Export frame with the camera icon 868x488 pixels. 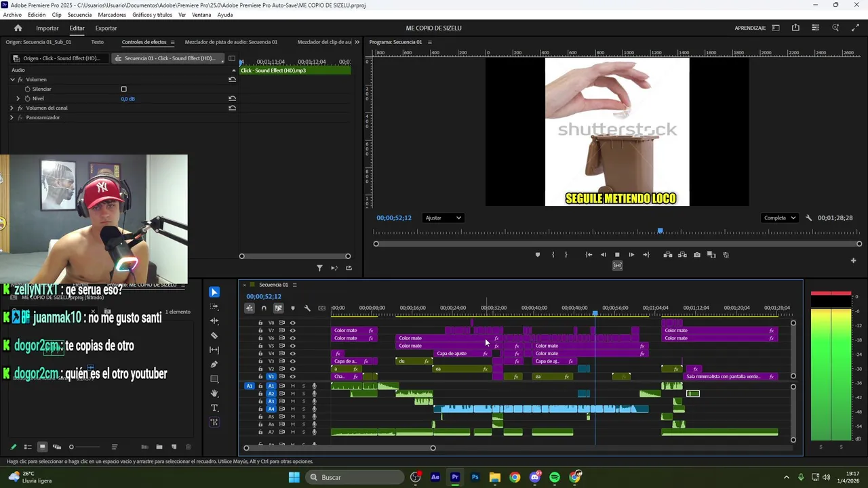pos(696,255)
